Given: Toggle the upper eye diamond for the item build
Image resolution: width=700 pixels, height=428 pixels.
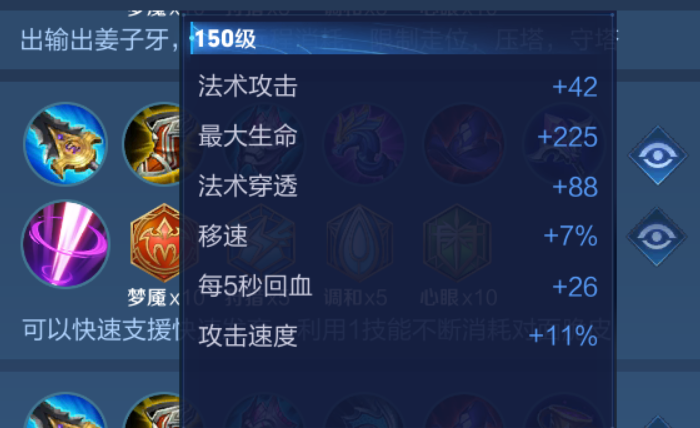Looking at the screenshot, I should [x=658, y=156].
